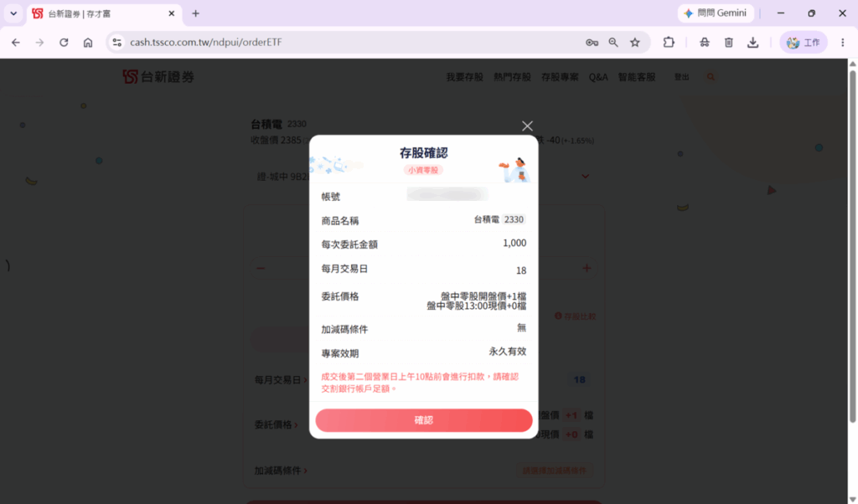
Task: Click the 台新證券 logo
Action: coord(158,76)
